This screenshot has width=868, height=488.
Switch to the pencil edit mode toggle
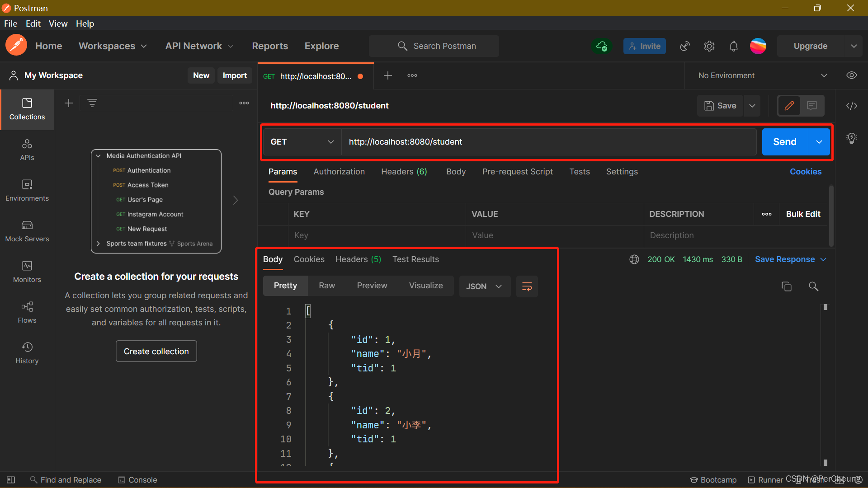coord(789,106)
